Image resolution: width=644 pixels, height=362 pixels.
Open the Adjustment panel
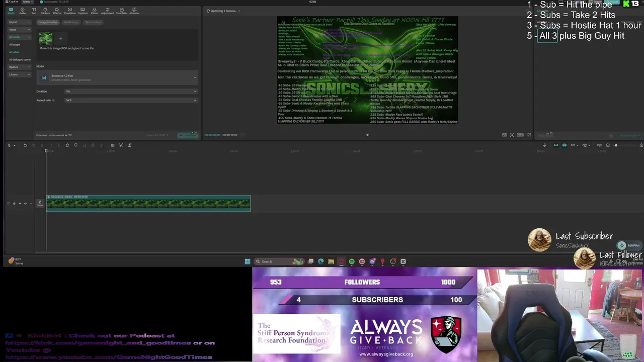[x=107, y=11]
